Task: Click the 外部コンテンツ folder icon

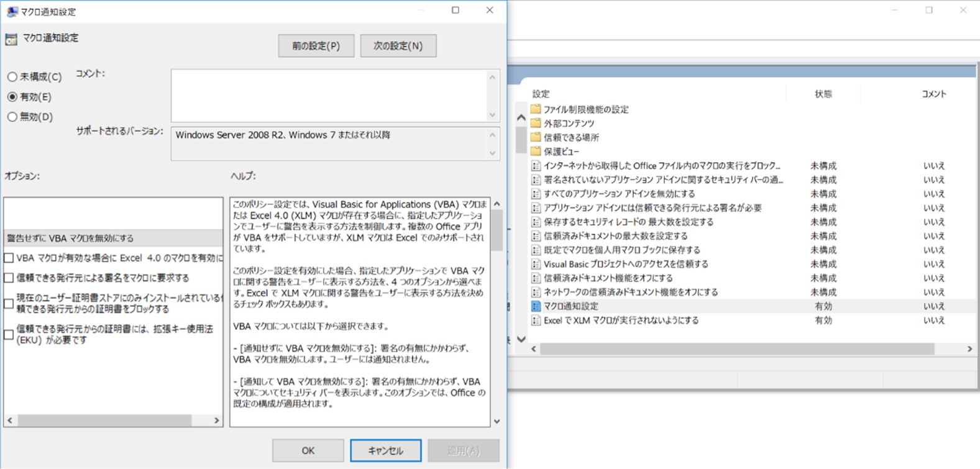Action: pyautogui.click(x=536, y=124)
